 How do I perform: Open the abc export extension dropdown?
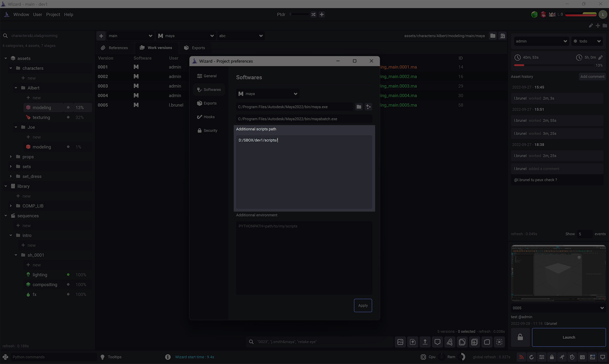click(x=241, y=36)
